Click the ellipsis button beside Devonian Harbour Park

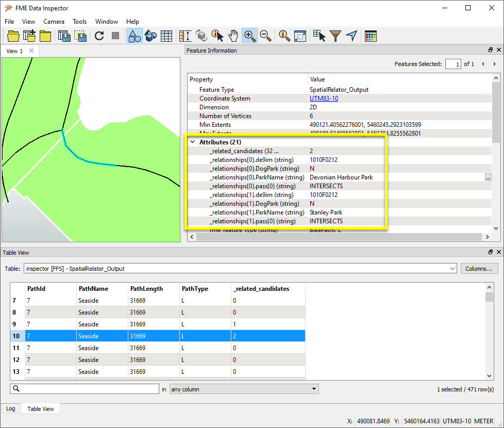click(x=488, y=177)
